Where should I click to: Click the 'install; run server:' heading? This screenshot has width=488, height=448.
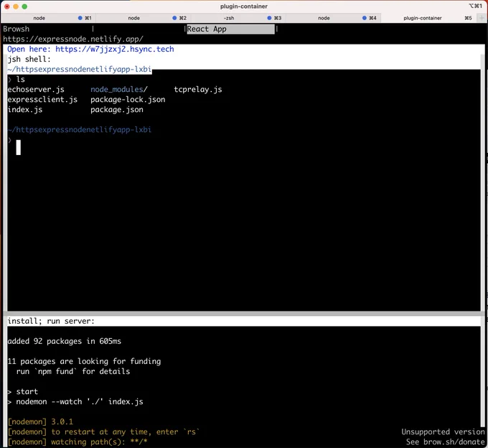click(x=51, y=321)
